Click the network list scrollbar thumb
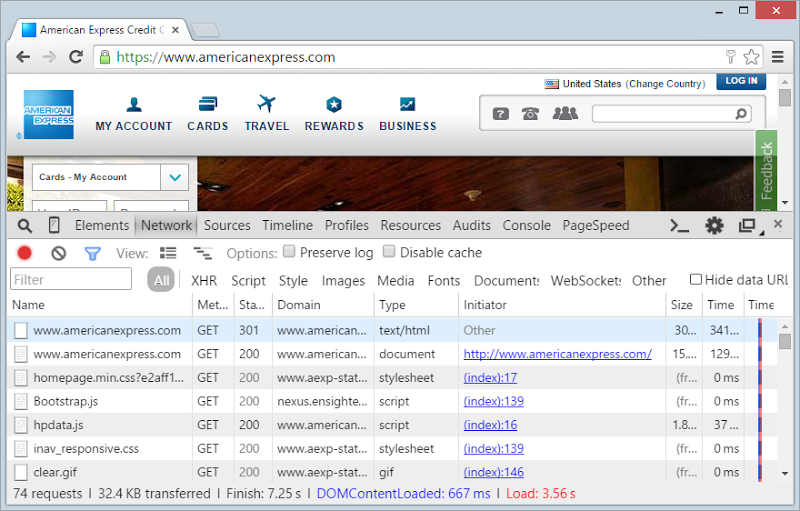This screenshot has height=511, width=800. [785, 341]
